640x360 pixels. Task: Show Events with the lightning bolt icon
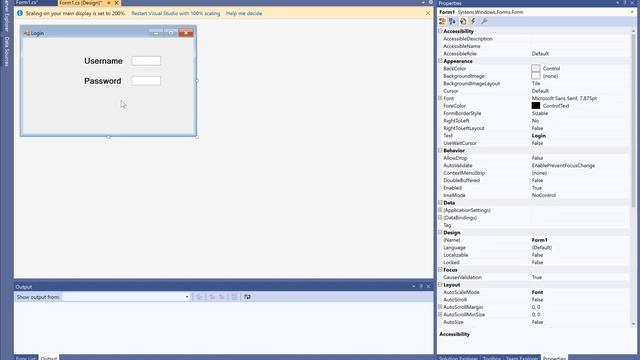473,21
